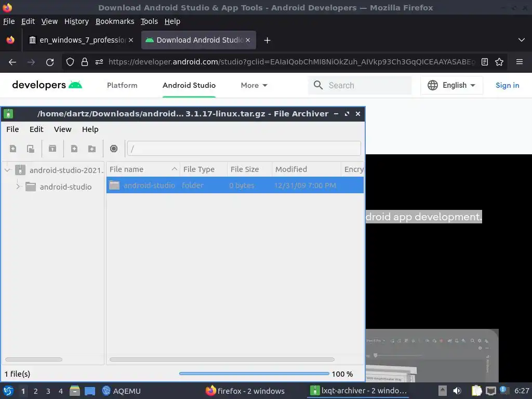The height and width of the screenshot is (399, 532).
Task: Click the 100 % progress bar
Action: point(254,374)
